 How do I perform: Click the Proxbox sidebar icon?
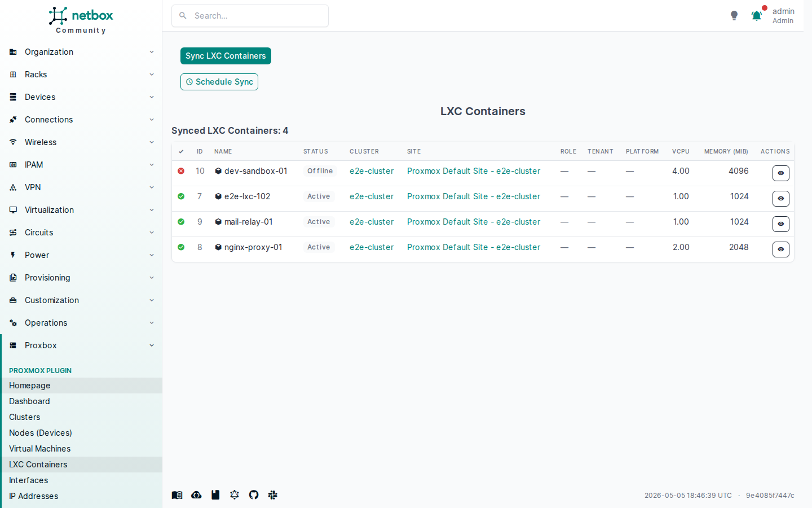coord(13,345)
